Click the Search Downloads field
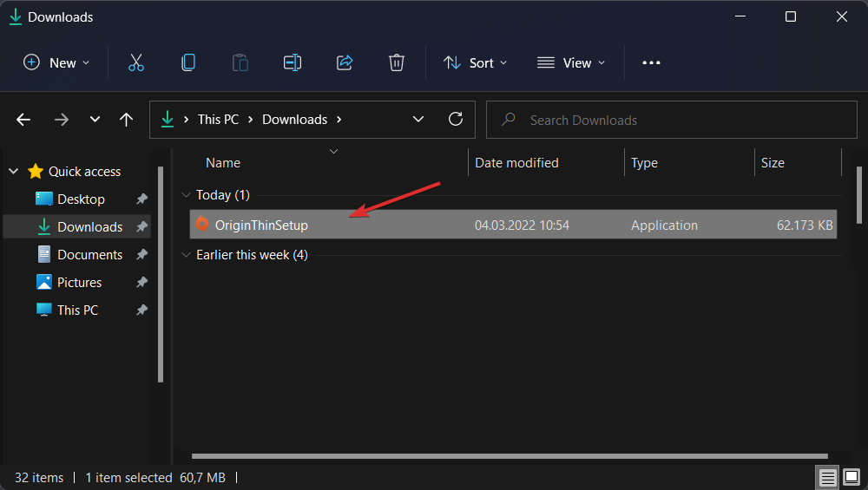 677,120
